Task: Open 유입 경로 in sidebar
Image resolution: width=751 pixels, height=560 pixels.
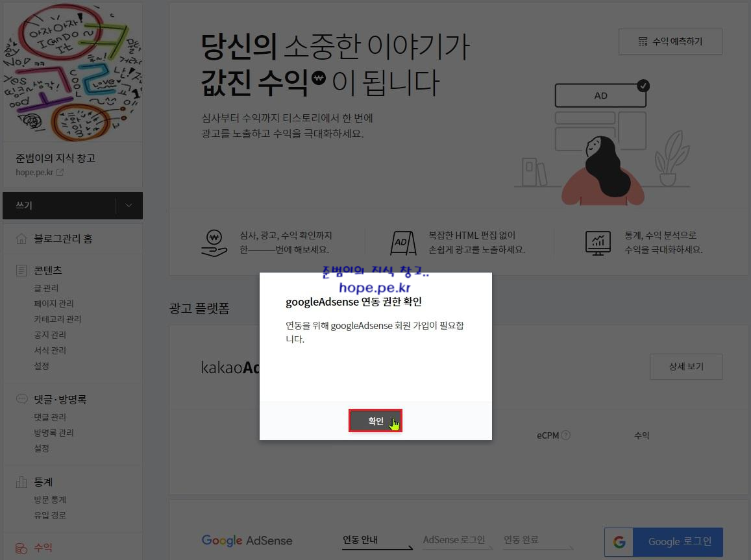Action: (x=50, y=515)
